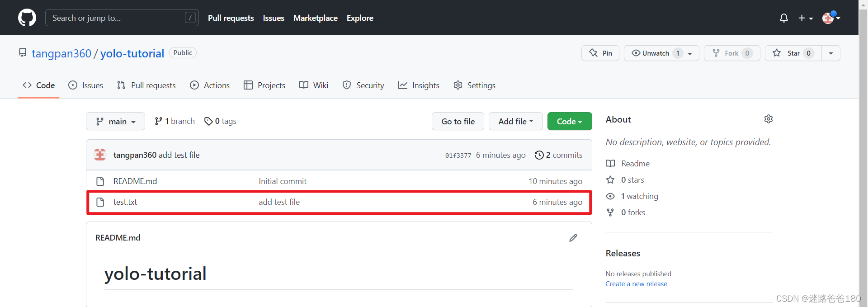Click the Fork button

[x=731, y=53]
